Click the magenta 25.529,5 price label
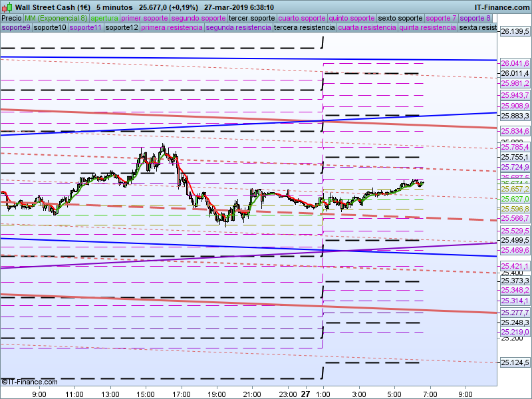The image size is (532, 399). pos(515,231)
